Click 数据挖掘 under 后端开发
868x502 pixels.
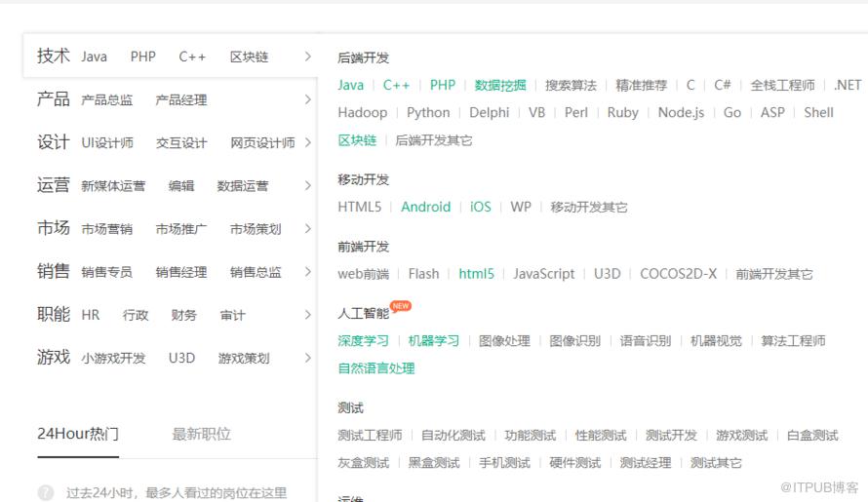pyautogui.click(x=500, y=85)
